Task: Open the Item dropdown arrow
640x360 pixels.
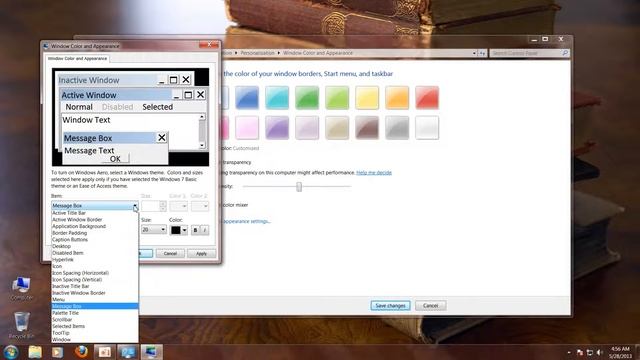Action: click(135, 206)
